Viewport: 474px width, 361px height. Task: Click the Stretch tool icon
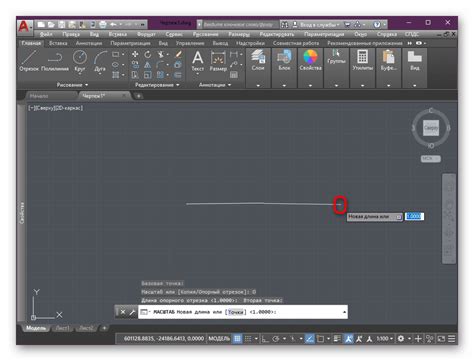click(x=135, y=75)
